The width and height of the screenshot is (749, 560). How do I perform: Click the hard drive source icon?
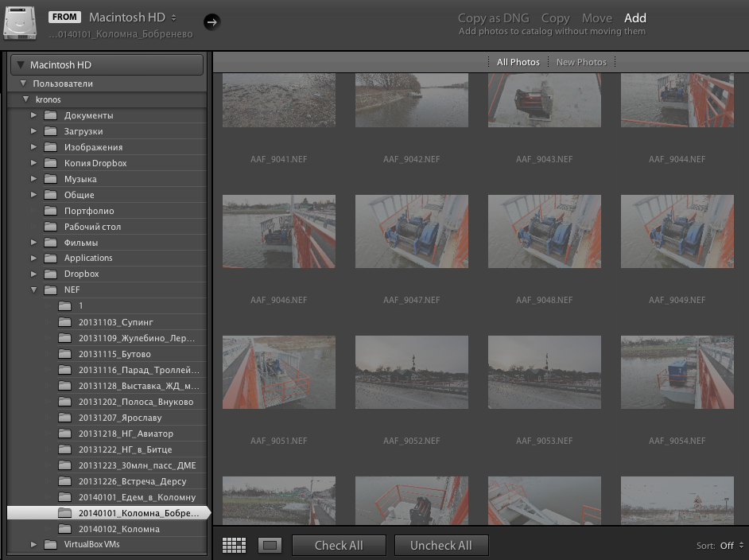[x=20, y=23]
